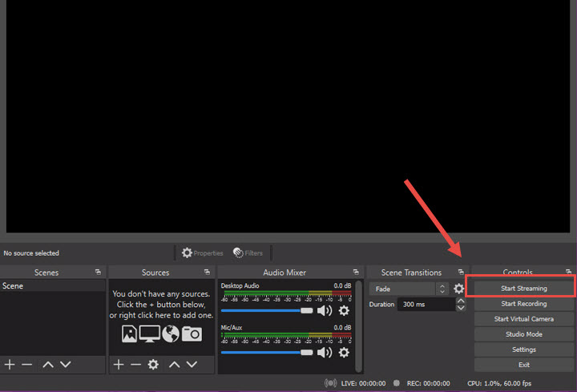This screenshot has width=577, height=392.
Task: Increase the transition Duration value
Action: click(x=461, y=301)
